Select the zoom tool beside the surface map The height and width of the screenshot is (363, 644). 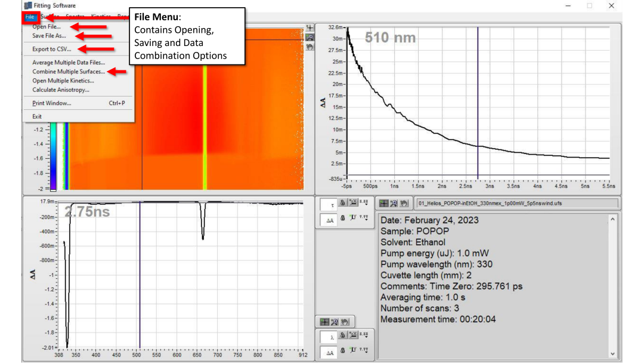click(309, 38)
